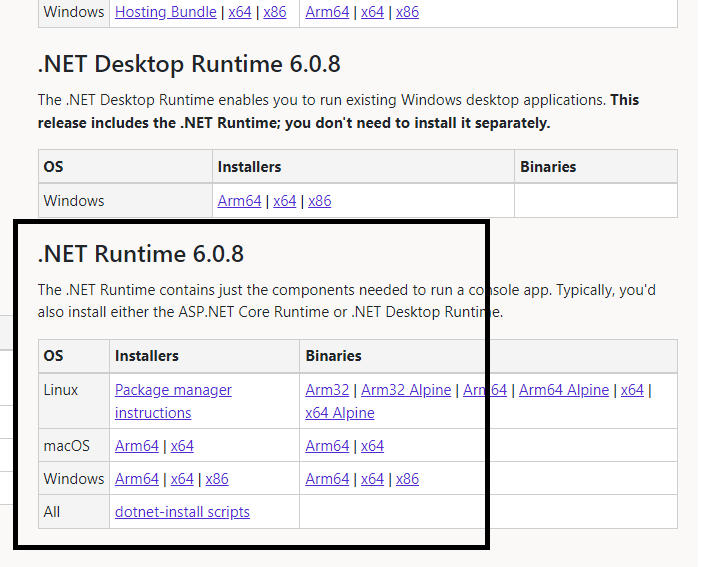Viewport: 717px width, 567px height.
Task: Download Desktop Runtime x64 Windows installer
Action: pyautogui.click(x=284, y=201)
